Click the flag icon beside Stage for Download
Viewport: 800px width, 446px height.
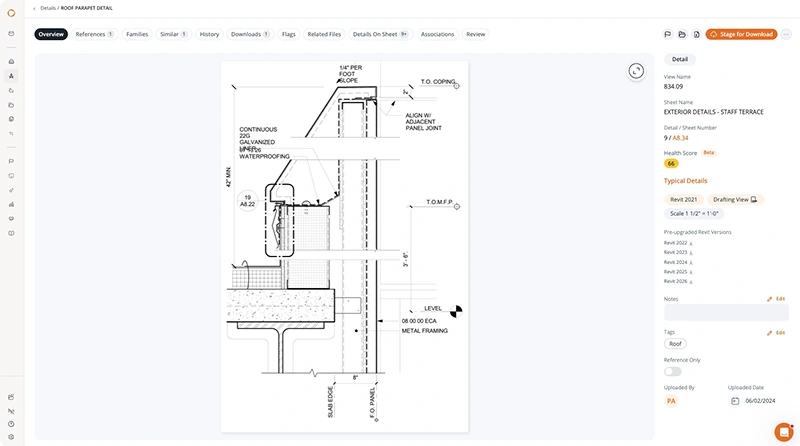tap(667, 34)
